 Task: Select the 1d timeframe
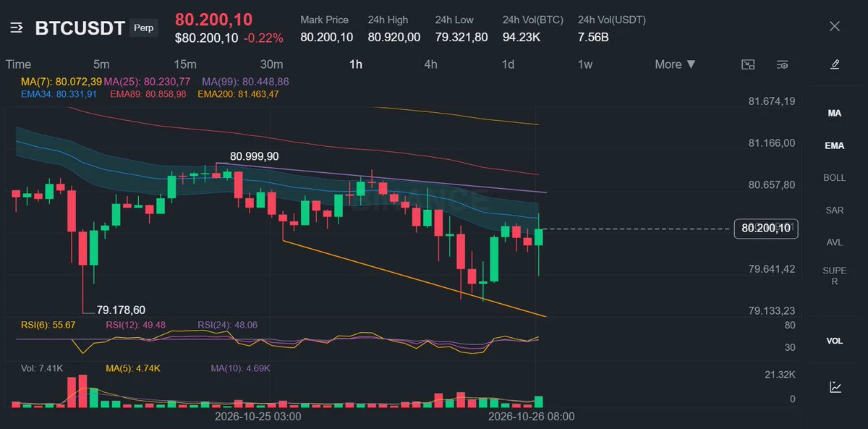pos(509,64)
